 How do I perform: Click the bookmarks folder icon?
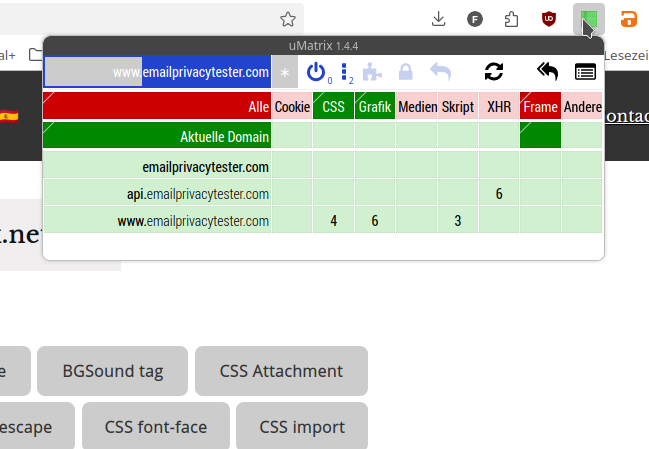click(x=36, y=55)
